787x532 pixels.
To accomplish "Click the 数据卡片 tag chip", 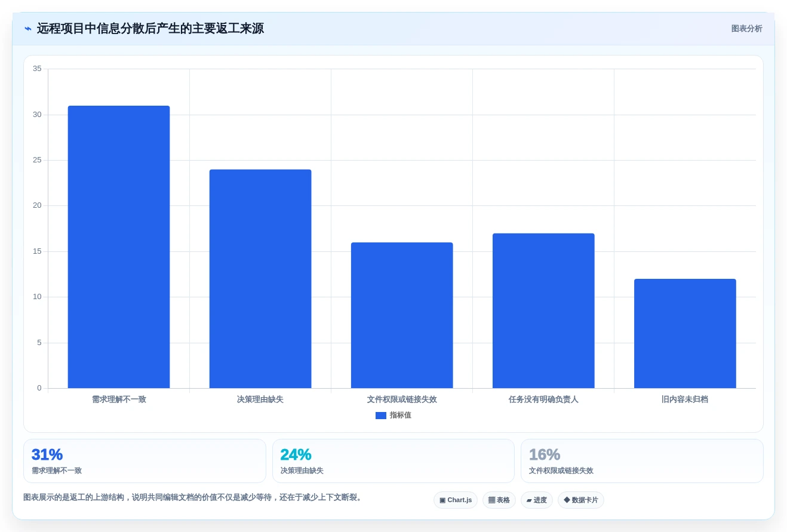I will [581, 500].
